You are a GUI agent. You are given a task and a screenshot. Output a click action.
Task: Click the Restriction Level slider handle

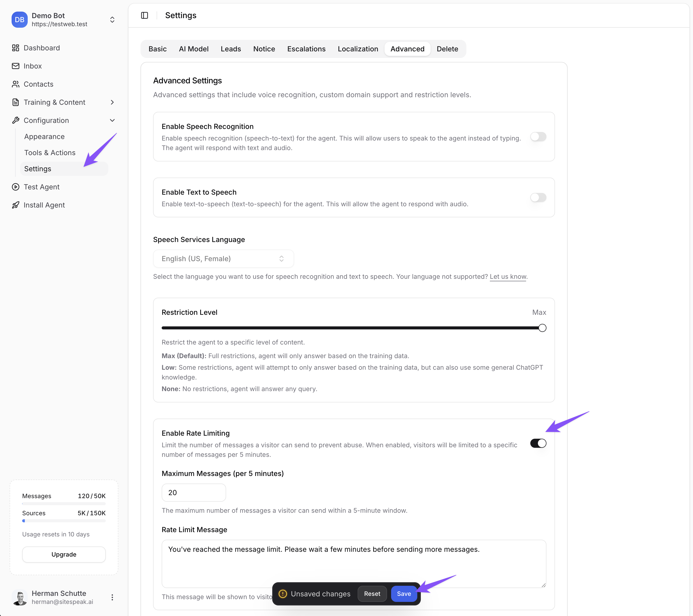542,328
